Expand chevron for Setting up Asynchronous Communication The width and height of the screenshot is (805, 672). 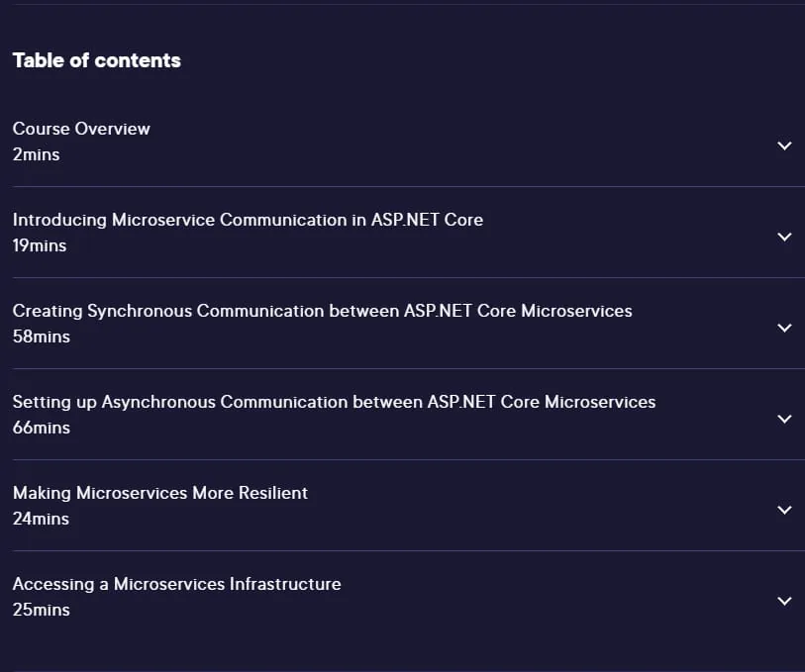(784, 419)
